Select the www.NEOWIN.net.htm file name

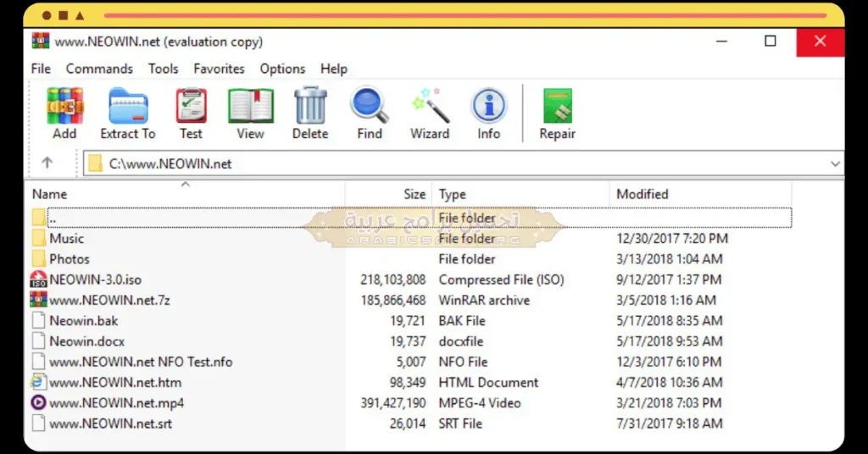click(115, 382)
